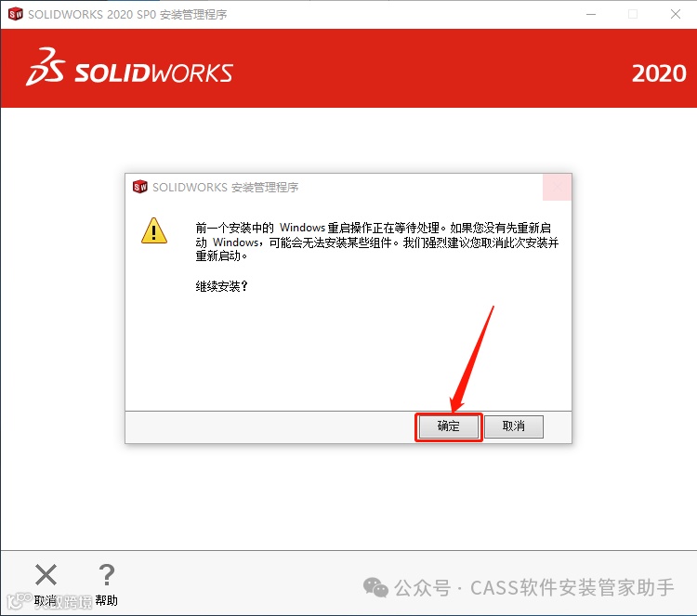Open help via the question mark icon

tap(107, 575)
